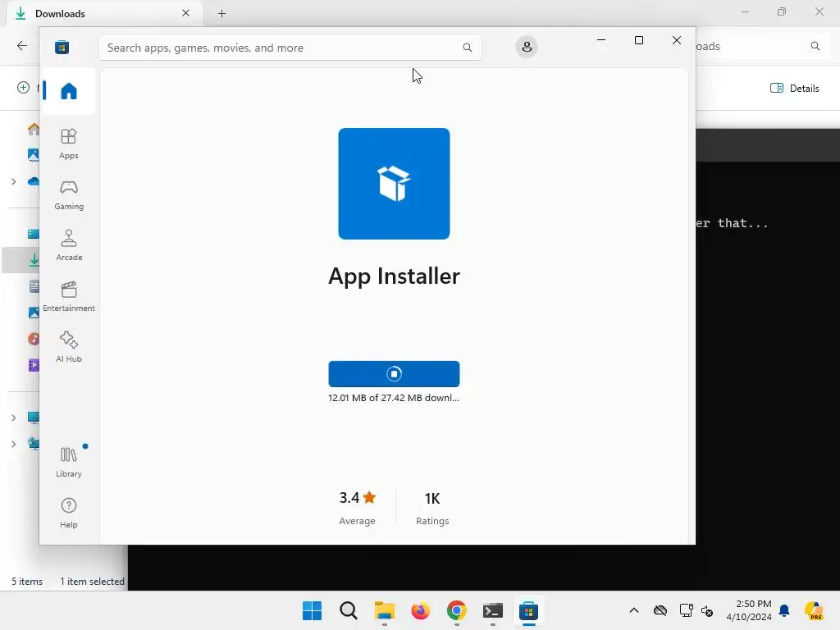Open the account profile icon in Store
Screen dimensions: 840x630
click(x=527, y=47)
